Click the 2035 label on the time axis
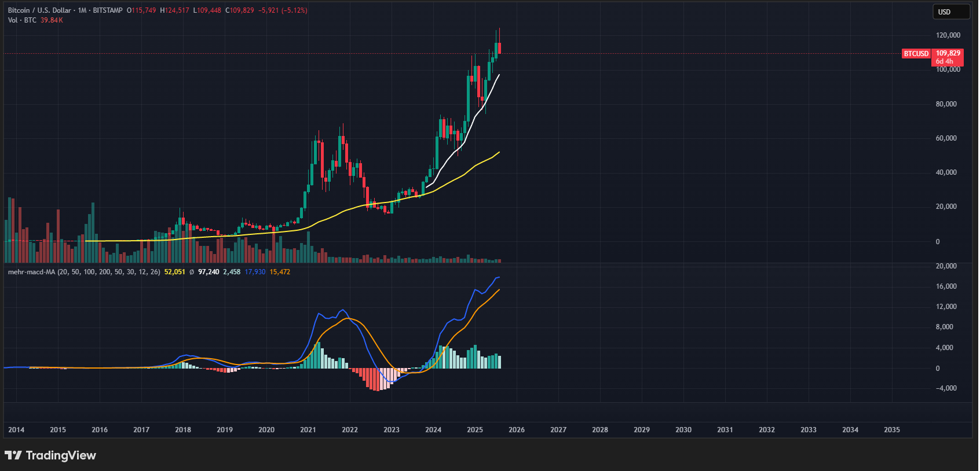980x471 pixels. coord(892,430)
